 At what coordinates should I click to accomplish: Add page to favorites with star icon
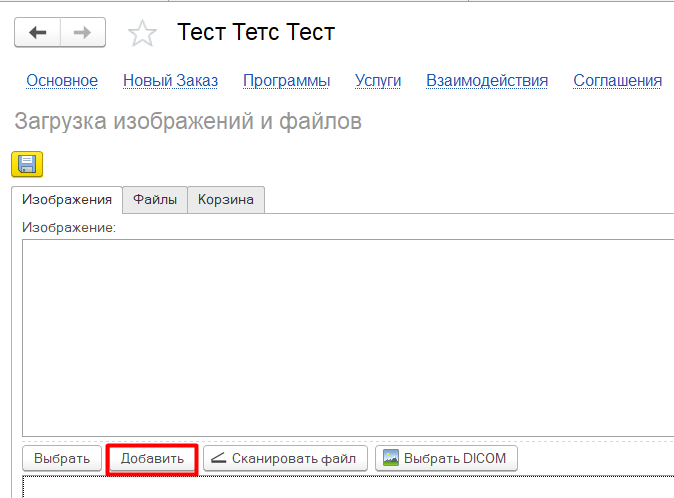(143, 34)
